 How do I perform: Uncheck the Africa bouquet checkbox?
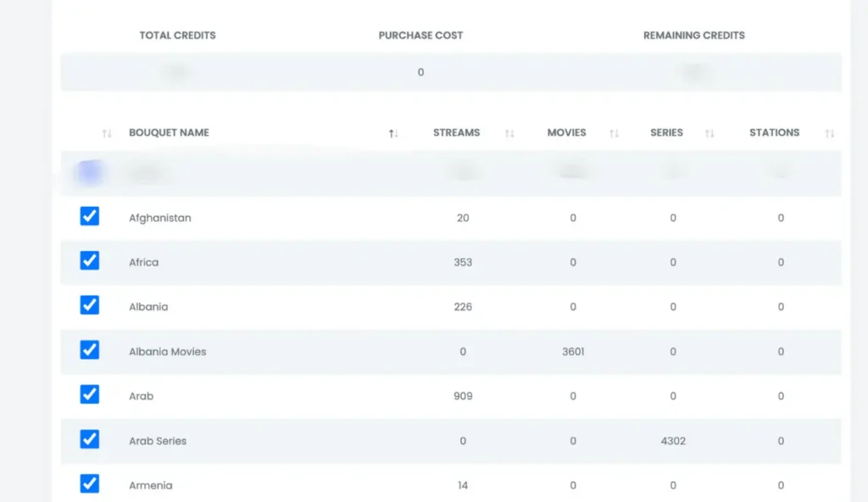pyautogui.click(x=90, y=260)
